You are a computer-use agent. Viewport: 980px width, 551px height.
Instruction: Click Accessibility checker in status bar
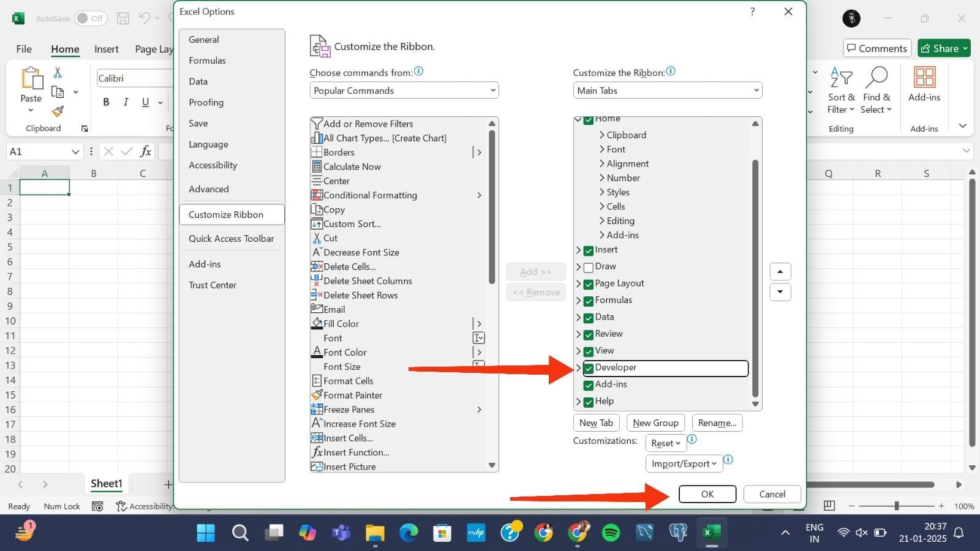tap(145, 506)
